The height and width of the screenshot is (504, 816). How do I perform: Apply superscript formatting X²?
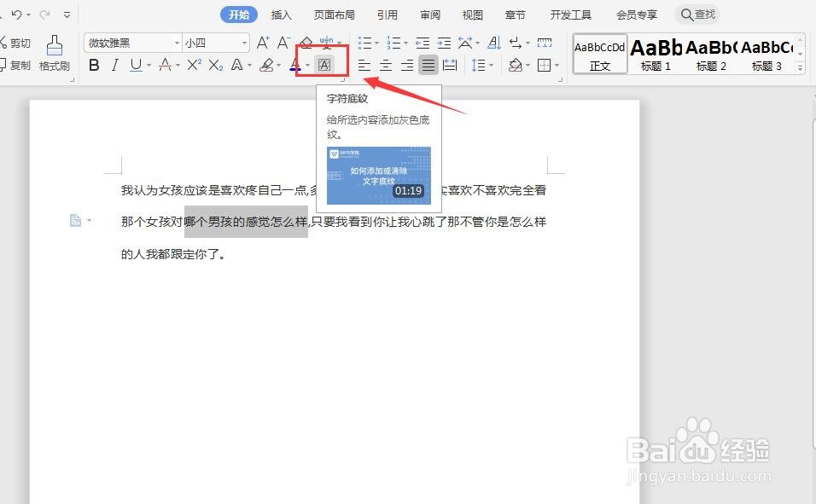click(x=195, y=64)
